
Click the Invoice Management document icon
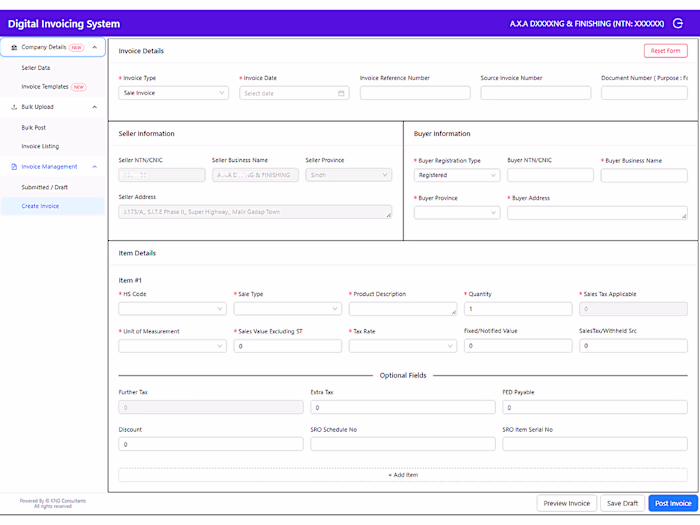point(14,167)
